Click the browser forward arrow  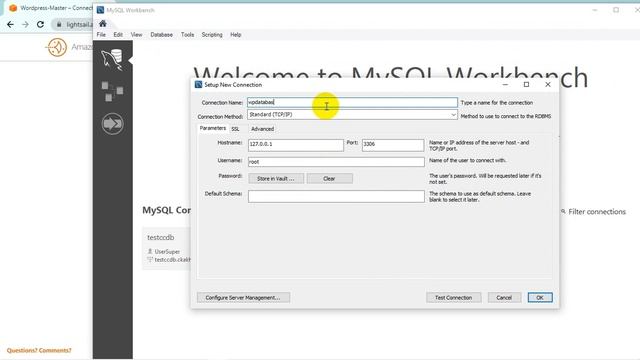pyautogui.click(x=25, y=24)
